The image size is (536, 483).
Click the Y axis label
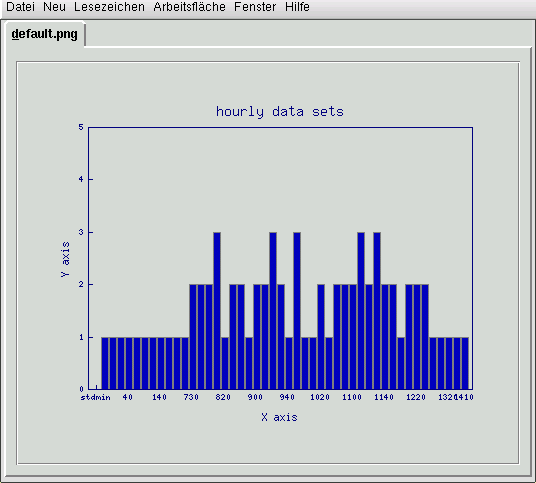coord(65,259)
